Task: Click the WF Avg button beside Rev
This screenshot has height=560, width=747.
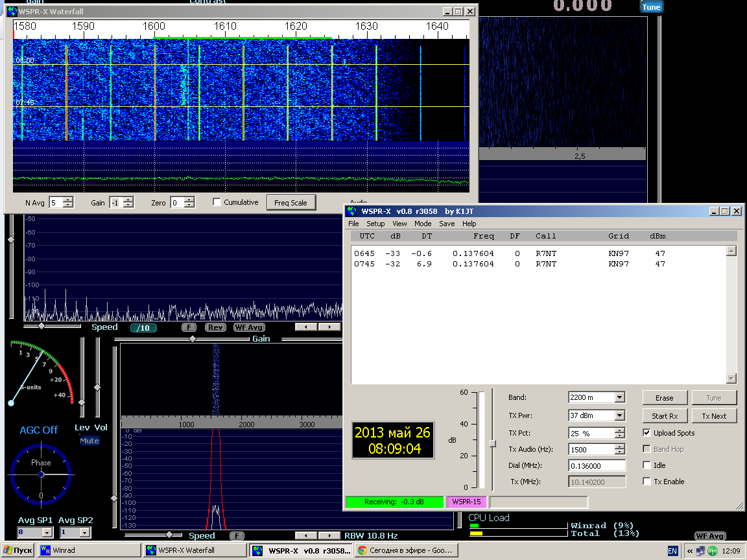Action: [249, 327]
